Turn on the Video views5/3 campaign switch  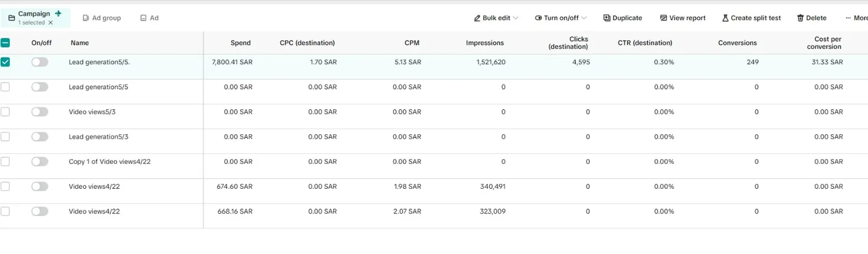40,112
